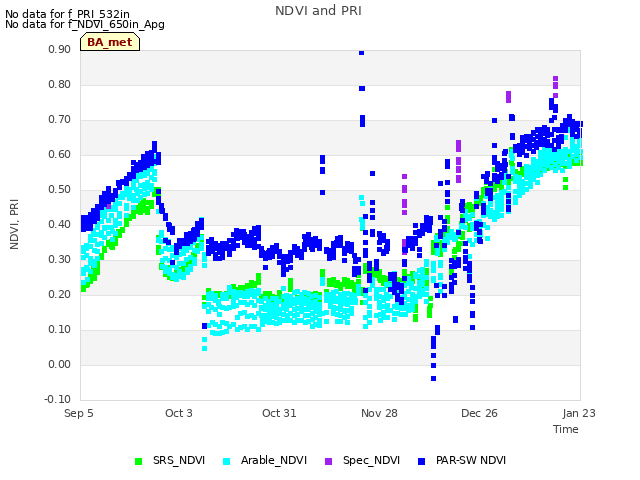Click the Oct 3 x-axis tick label
Viewport: 640px width, 480px height.
coord(179,413)
